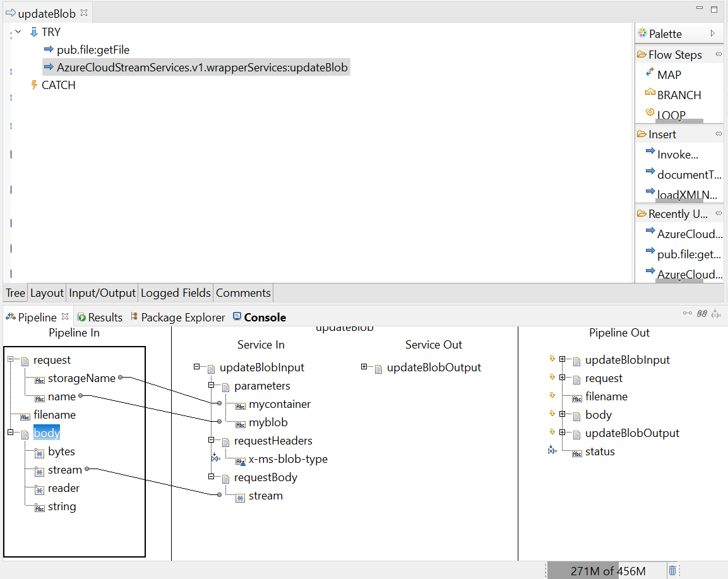
Task: Maximize the updateBlob editor area
Action: click(x=714, y=9)
